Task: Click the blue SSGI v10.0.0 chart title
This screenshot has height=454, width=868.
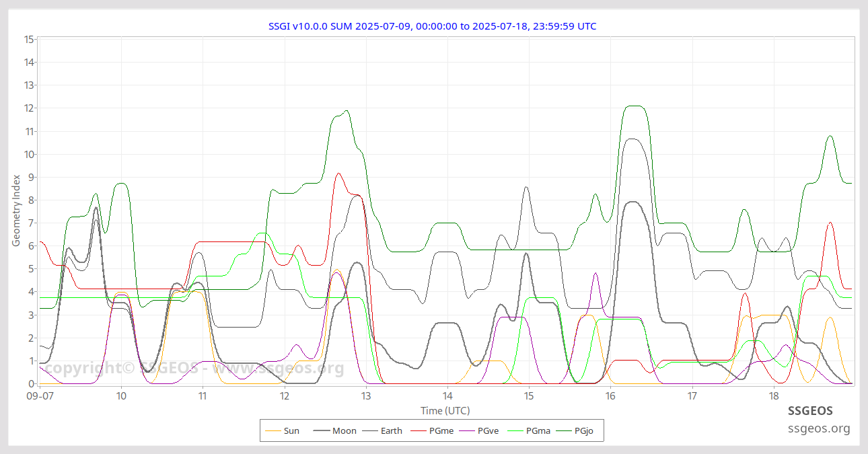Action: coord(432,26)
